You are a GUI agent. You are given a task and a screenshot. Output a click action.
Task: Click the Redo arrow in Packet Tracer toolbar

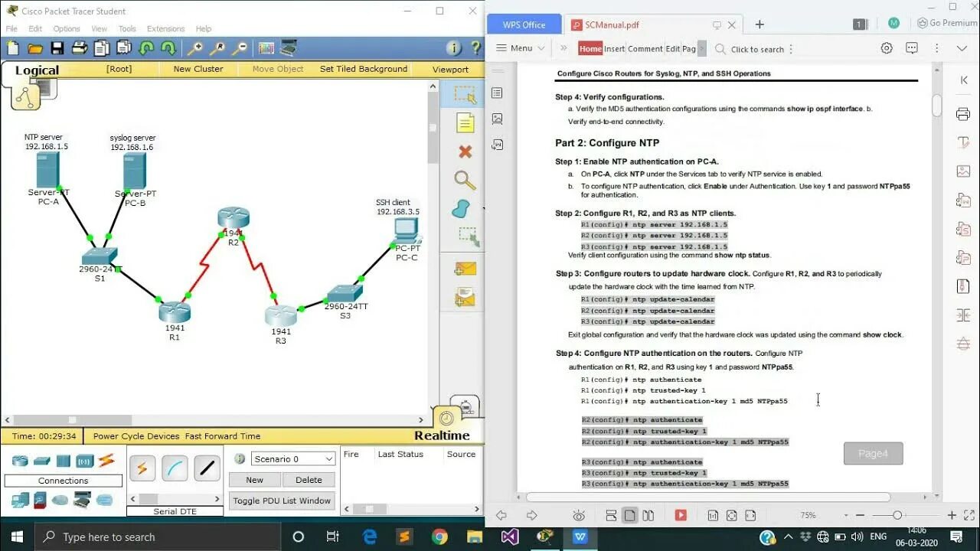coord(168,48)
